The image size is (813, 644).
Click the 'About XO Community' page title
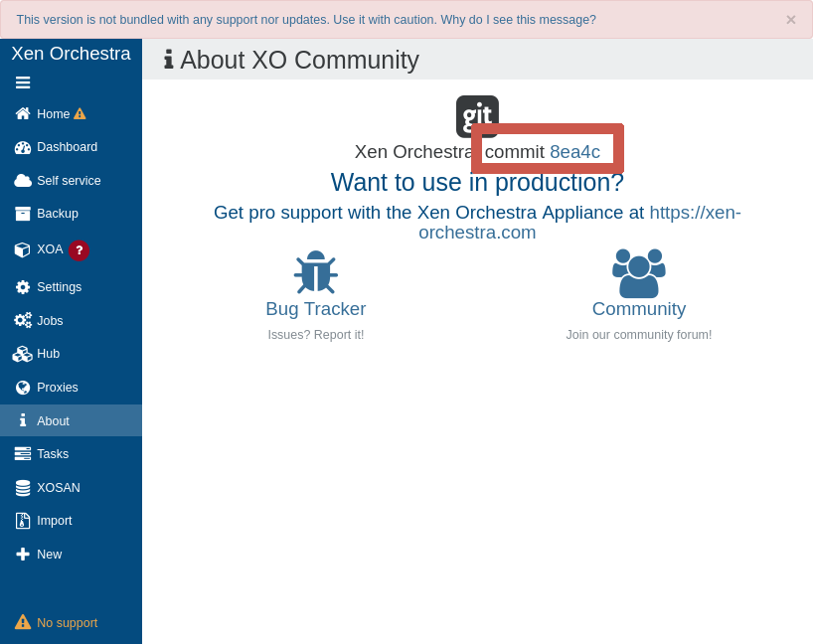300,61
